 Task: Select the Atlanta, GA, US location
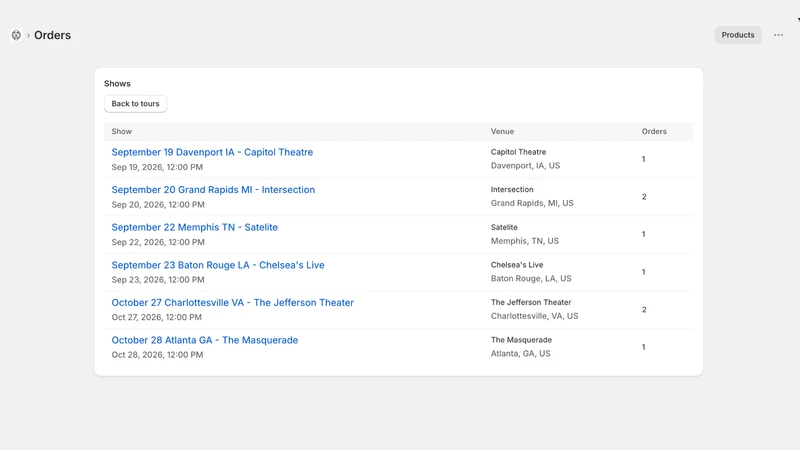(520, 353)
